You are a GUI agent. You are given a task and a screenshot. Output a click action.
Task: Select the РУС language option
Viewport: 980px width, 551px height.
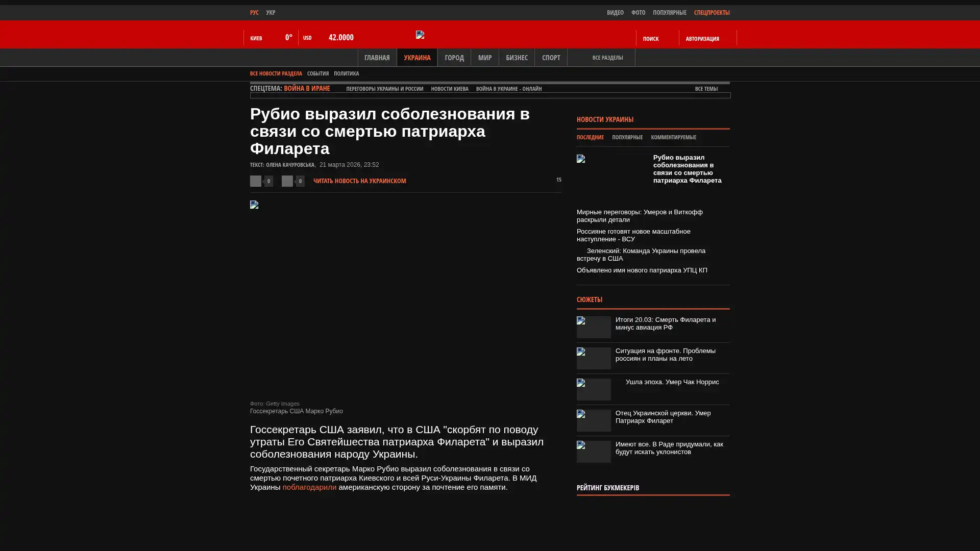coord(254,13)
